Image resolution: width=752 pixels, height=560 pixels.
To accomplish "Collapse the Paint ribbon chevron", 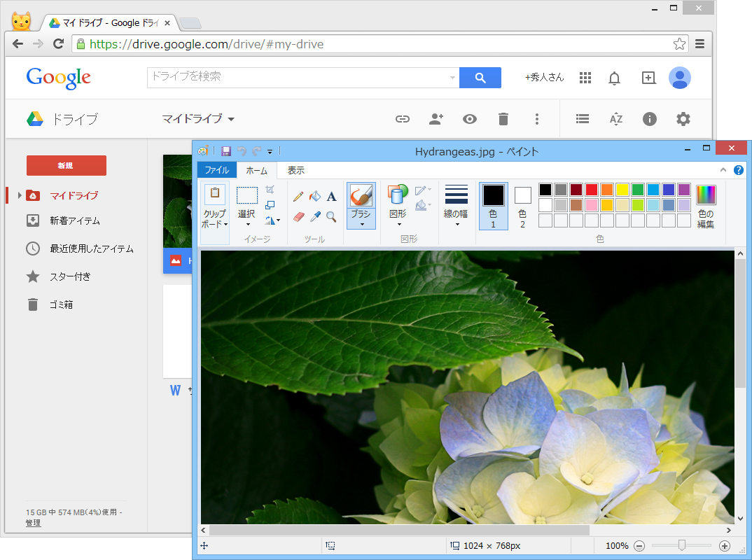I will coord(723,170).
